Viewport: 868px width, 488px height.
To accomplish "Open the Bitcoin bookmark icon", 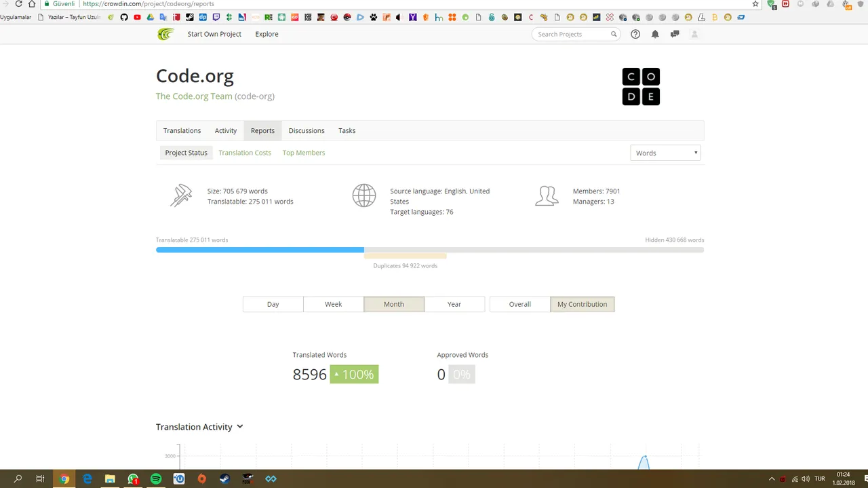I will point(714,17).
